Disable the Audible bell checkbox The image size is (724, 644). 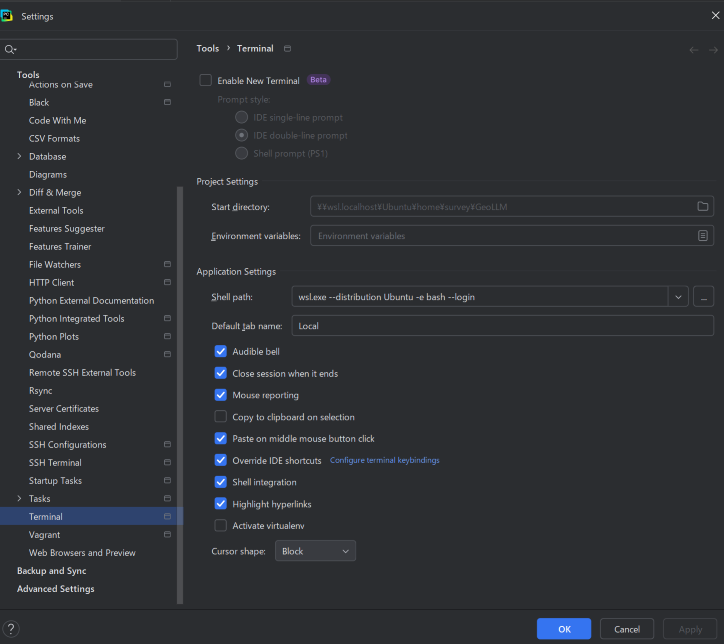[x=221, y=352]
